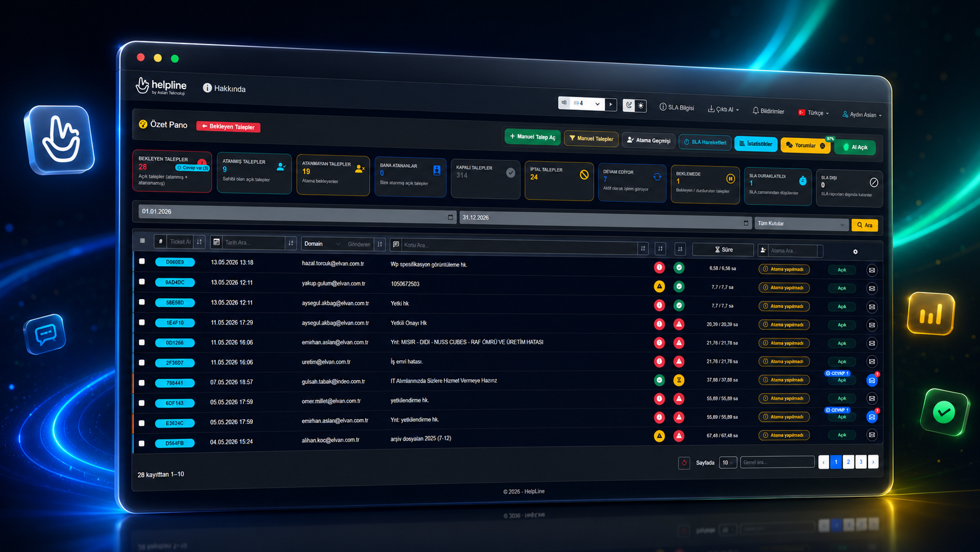980x552 pixels.
Task: Open ticket D060E9 badge
Action: click(175, 262)
